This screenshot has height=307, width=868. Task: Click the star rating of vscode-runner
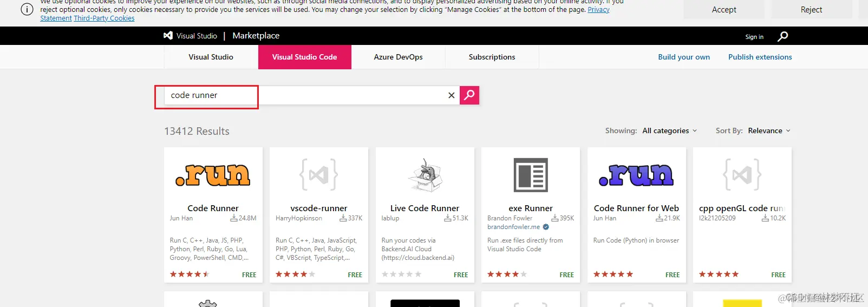pyautogui.click(x=296, y=275)
